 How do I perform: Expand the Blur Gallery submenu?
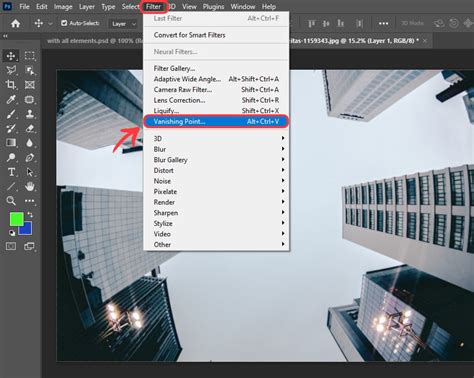(216, 160)
